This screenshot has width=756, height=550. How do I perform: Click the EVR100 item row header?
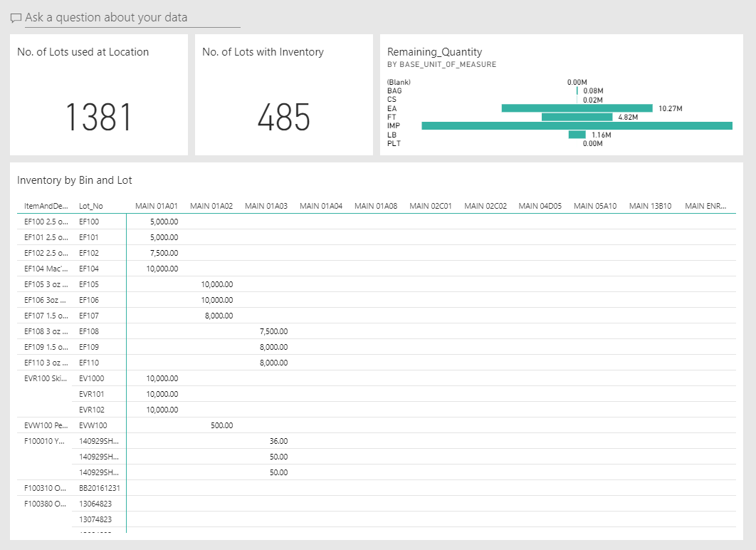(x=46, y=378)
